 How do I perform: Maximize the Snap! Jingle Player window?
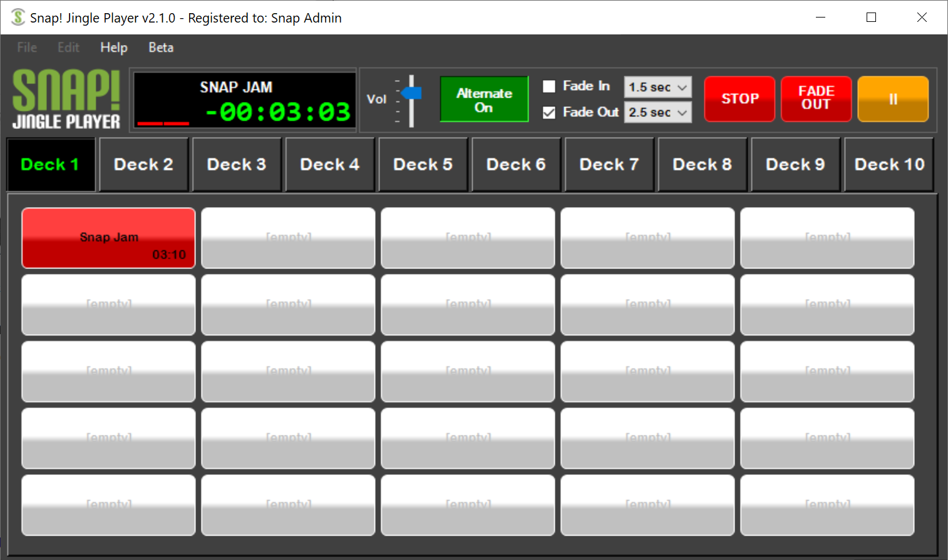click(871, 18)
